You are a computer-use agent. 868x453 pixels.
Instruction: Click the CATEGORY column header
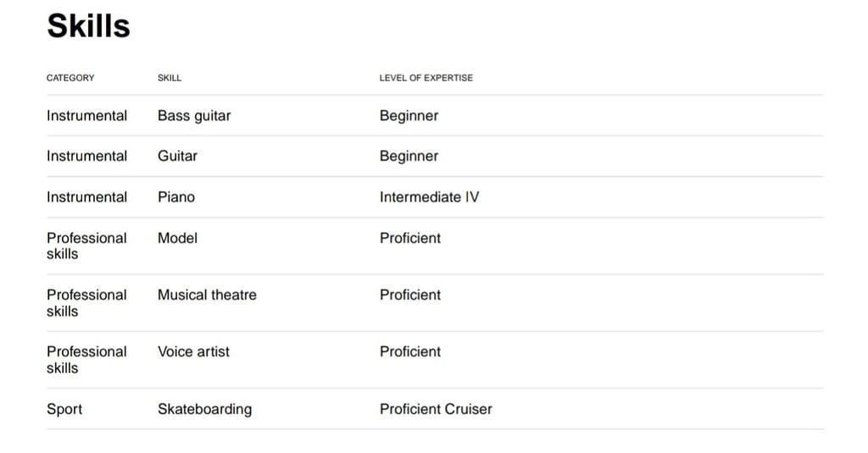pyautogui.click(x=70, y=78)
